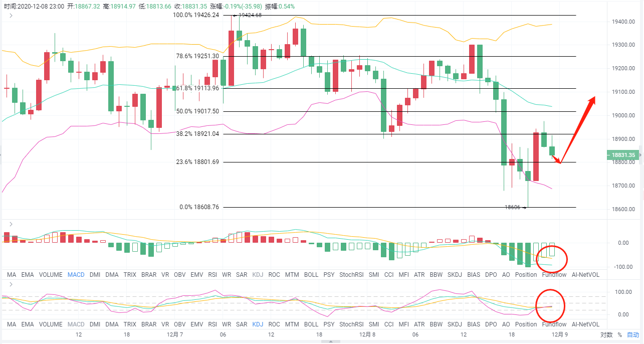The height and width of the screenshot is (344, 644).
Task: Select CCI tab in the MACD panel row
Action: [389, 275]
